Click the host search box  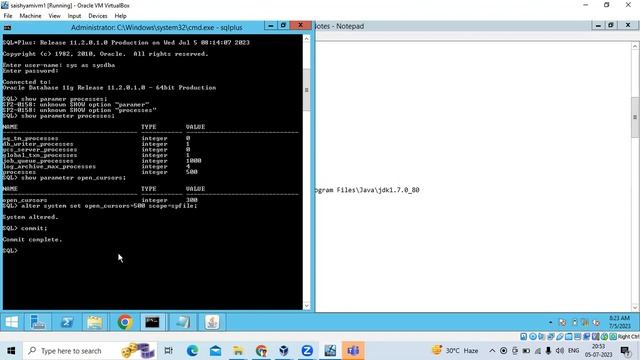pyautogui.click(x=90, y=351)
